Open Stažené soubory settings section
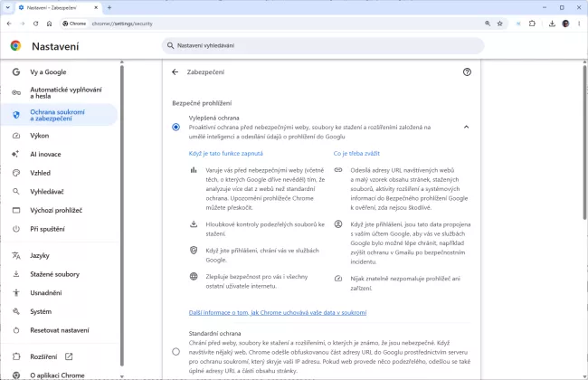The image size is (588, 380). tap(59, 274)
